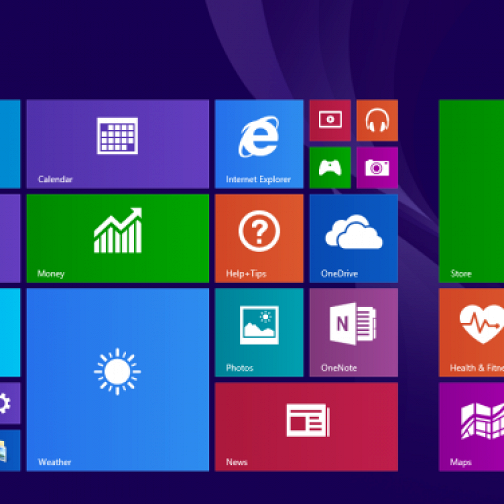Image resolution: width=504 pixels, height=504 pixels.
Task: Open the OneDrive tile
Action: [x=354, y=238]
